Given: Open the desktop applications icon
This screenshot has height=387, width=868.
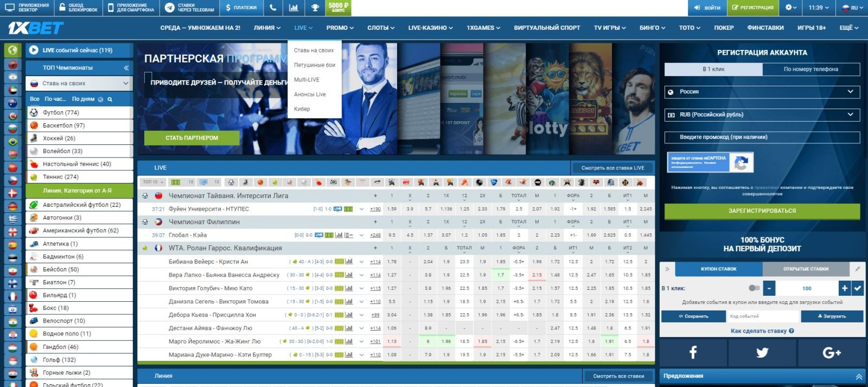Looking at the screenshot, I should [9, 8].
